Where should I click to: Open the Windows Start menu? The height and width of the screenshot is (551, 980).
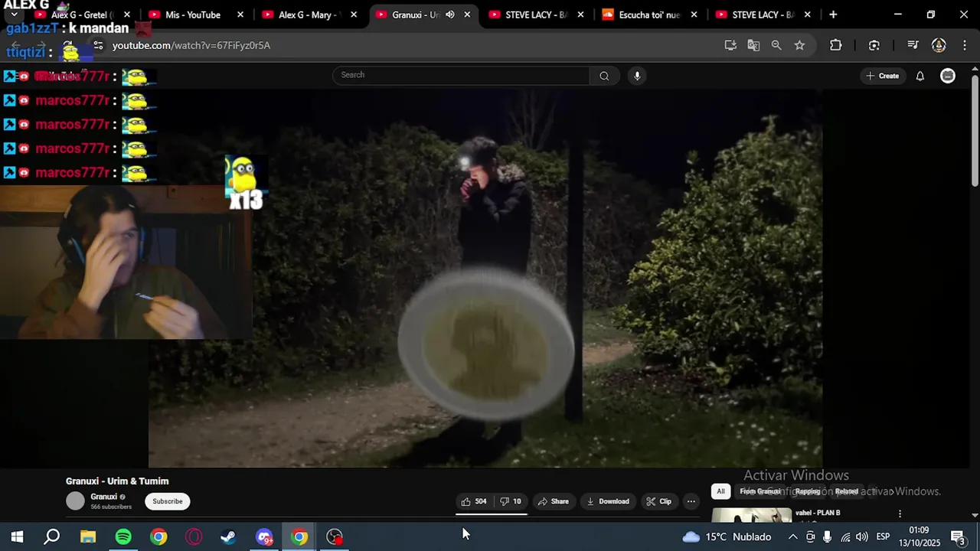pos(17,536)
